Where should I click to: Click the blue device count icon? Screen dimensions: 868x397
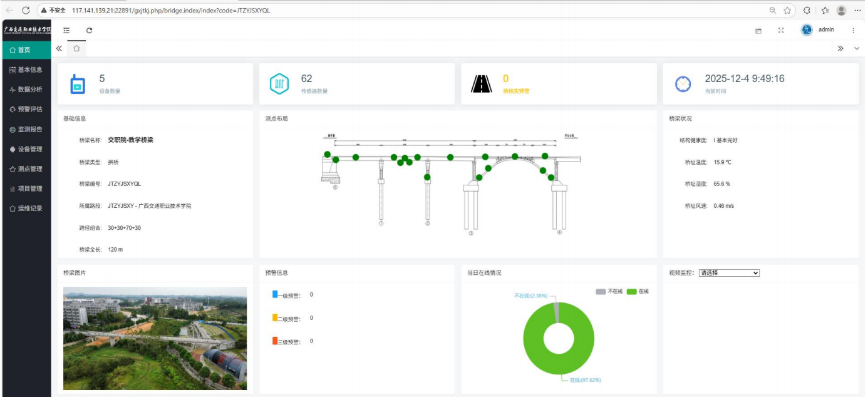(77, 84)
